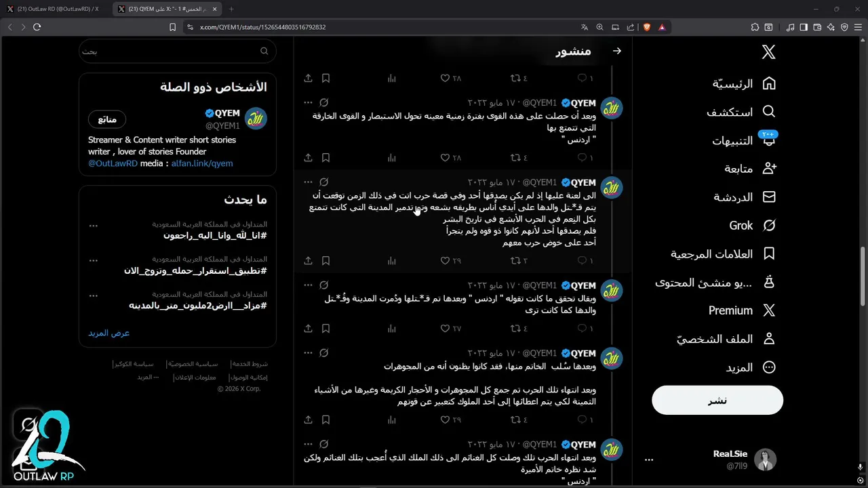This screenshot has height=488, width=868.
Task: Click the bookmarks ribbon icon in sidebar
Action: [769, 253]
